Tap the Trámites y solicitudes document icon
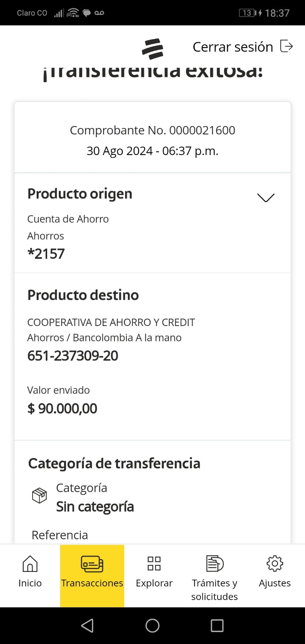The height and width of the screenshot is (644, 305). (x=214, y=563)
